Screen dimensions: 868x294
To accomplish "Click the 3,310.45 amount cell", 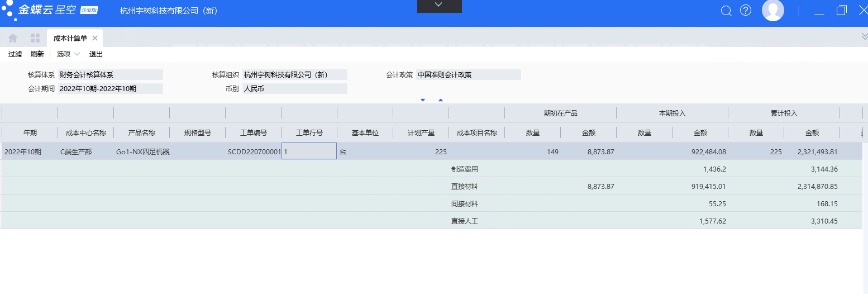I will tap(812, 221).
